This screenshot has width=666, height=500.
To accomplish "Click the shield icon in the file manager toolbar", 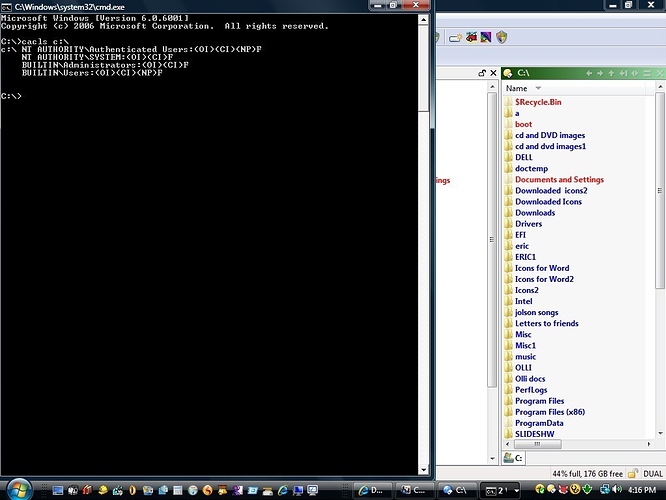I will coord(502,37).
